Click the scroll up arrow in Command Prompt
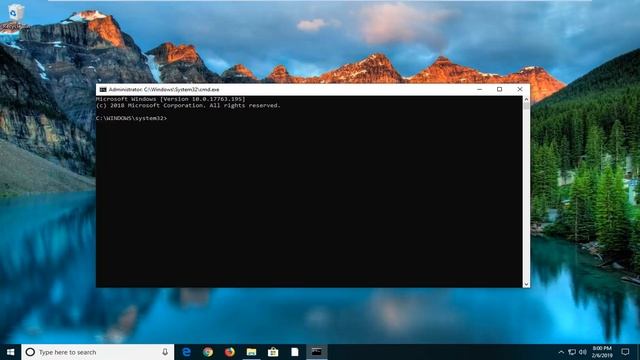Viewport: 640px width, 360px height. pyautogui.click(x=526, y=99)
